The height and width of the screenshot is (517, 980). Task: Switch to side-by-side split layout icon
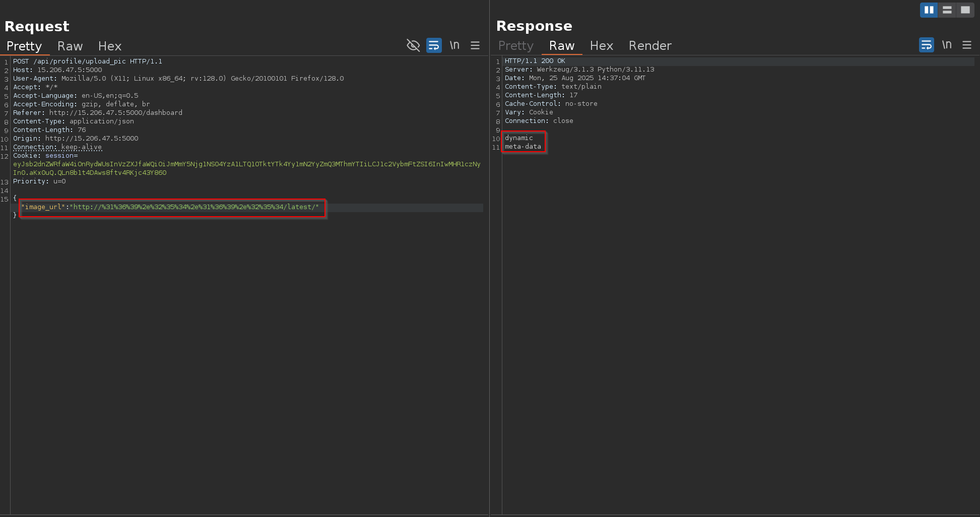[x=929, y=10]
